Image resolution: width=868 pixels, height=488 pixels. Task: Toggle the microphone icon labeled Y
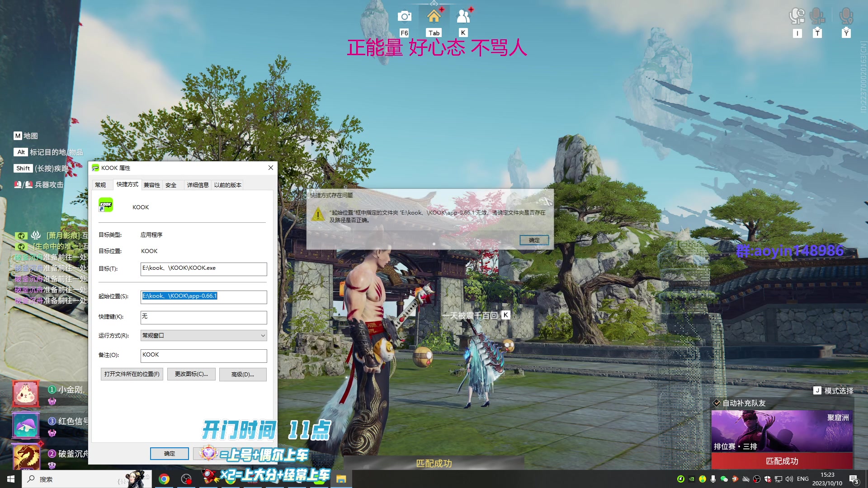point(846,17)
